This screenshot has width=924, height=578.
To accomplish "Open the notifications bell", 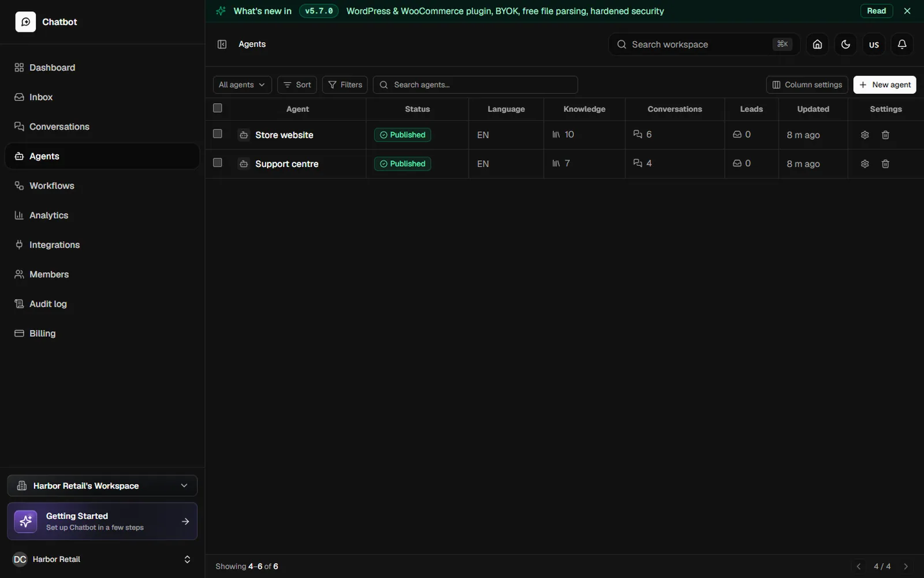I will (902, 45).
